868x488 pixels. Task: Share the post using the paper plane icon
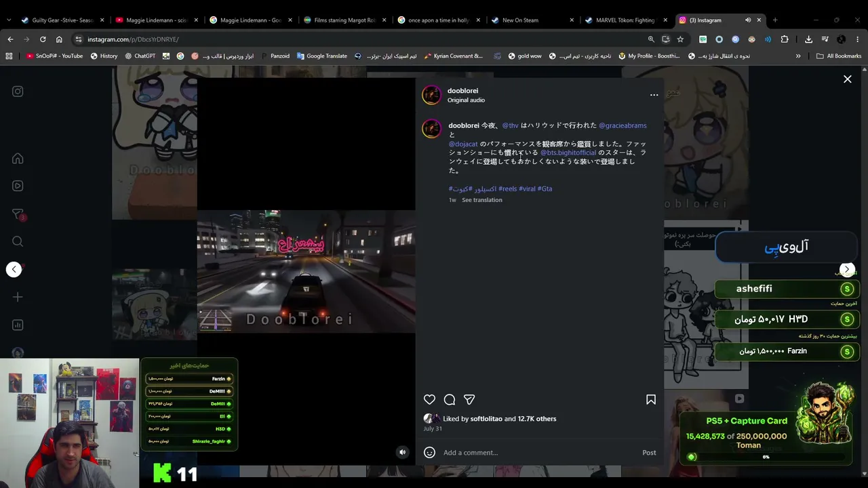pos(469,400)
